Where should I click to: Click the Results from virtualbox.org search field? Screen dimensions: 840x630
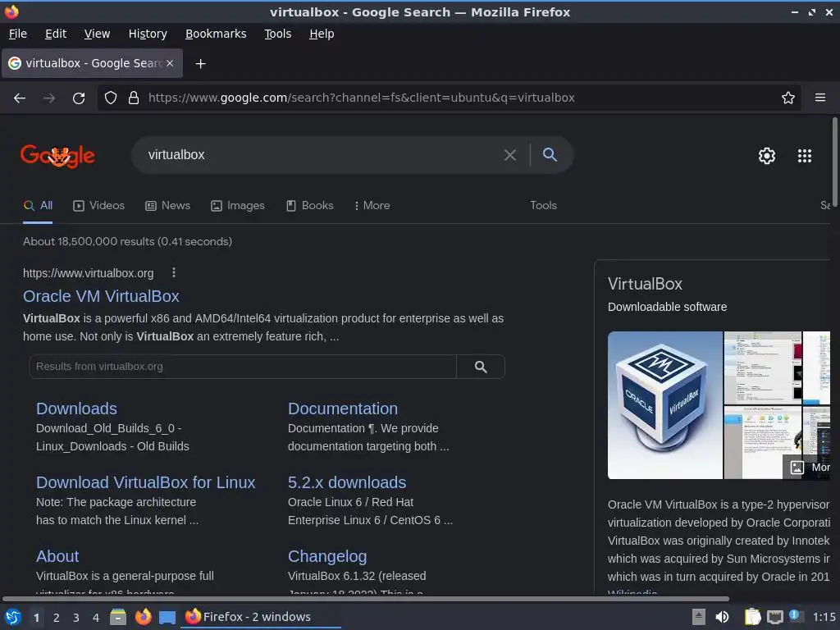pyautogui.click(x=243, y=367)
